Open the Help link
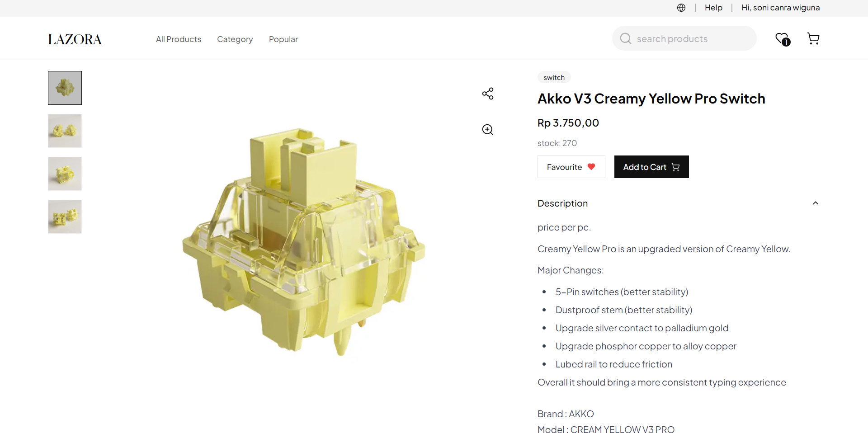This screenshot has height=433, width=868. pyautogui.click(x=713, y=8)
